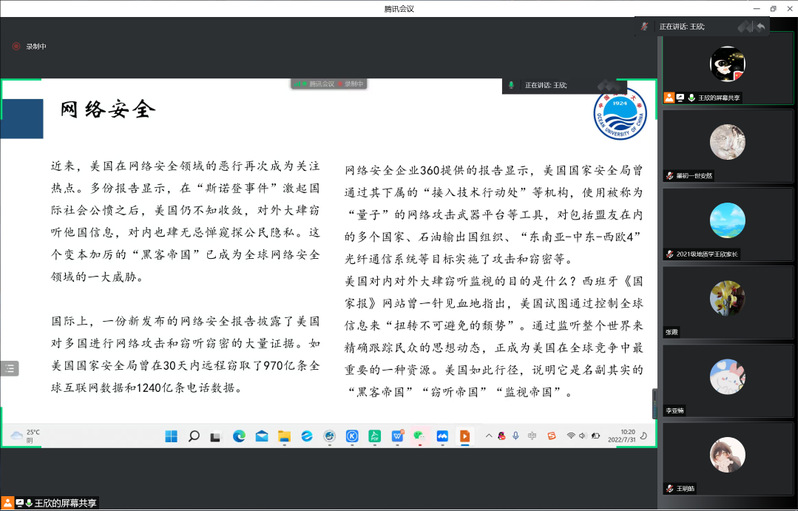Open the taskbar search magnifier
Screen dimensions: 798x511
(193, 436)
